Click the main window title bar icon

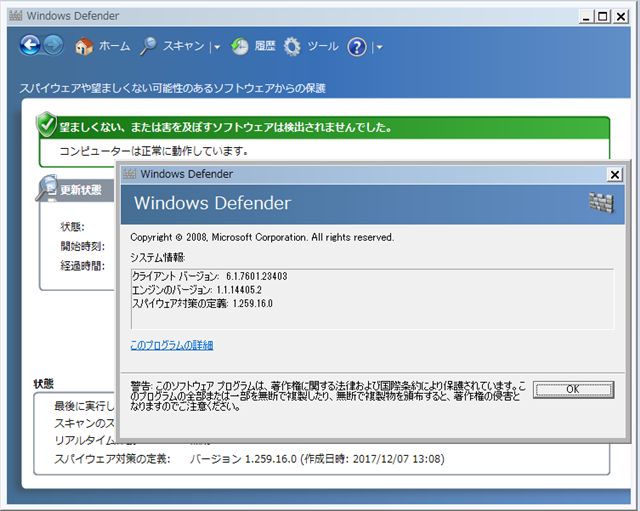(x=16, y=16)
